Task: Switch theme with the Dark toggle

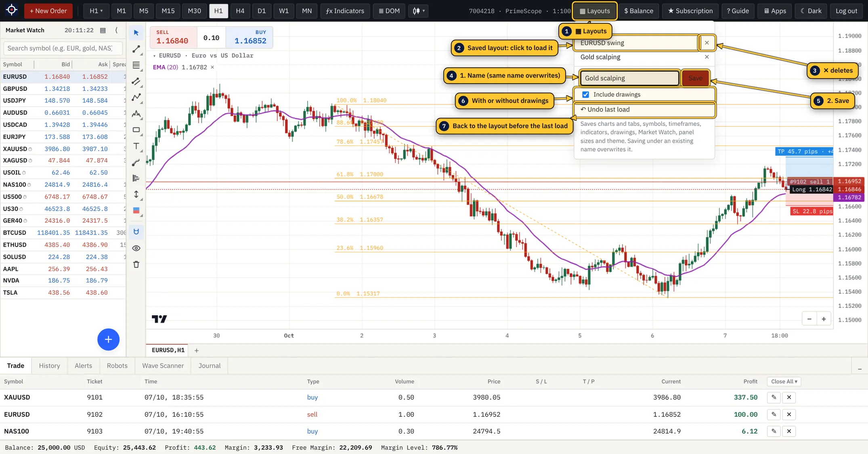Action: pyautogui.click(x=811, y=11)
